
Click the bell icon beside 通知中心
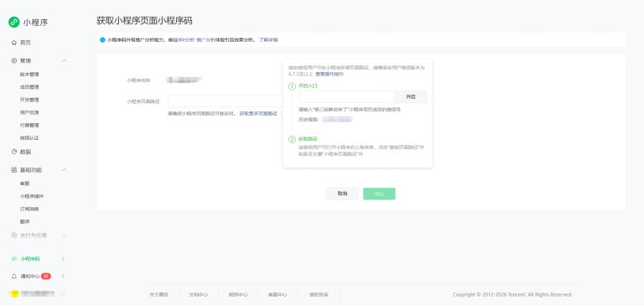(14, 277)
